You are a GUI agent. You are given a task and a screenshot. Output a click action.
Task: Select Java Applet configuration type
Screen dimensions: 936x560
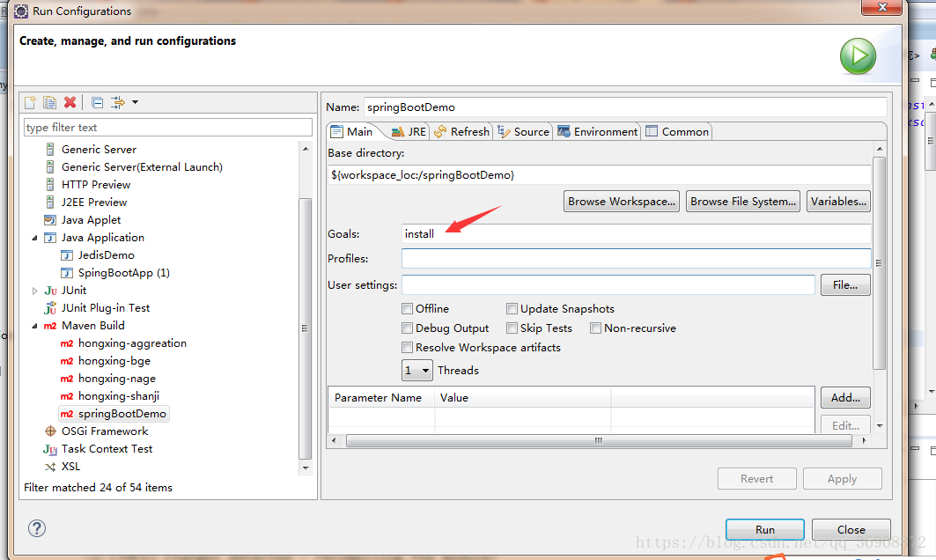pyautogui.click(x=91, y=220)
